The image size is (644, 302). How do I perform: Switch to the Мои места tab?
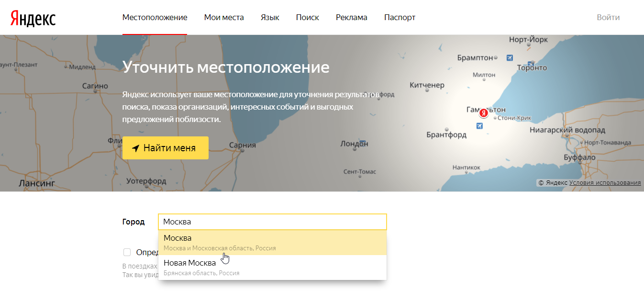tap(224, 17)
